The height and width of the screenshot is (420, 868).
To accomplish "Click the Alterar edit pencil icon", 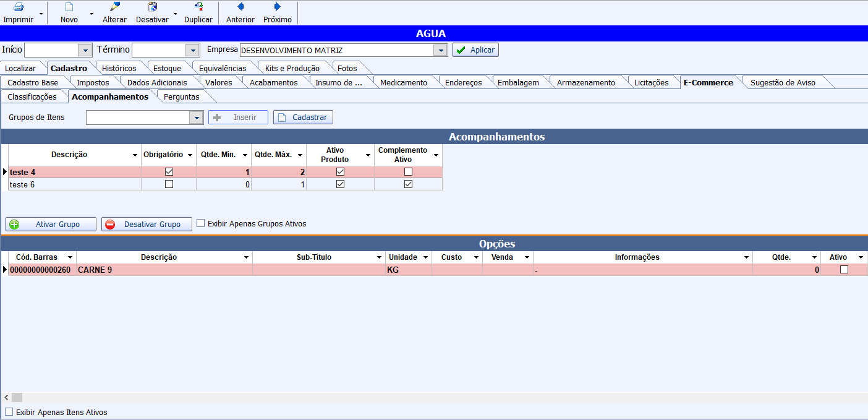I will (114, 7).
